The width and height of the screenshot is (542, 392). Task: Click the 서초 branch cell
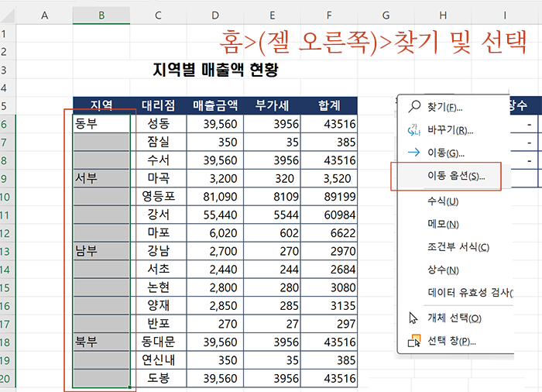(x=158, y=269)
